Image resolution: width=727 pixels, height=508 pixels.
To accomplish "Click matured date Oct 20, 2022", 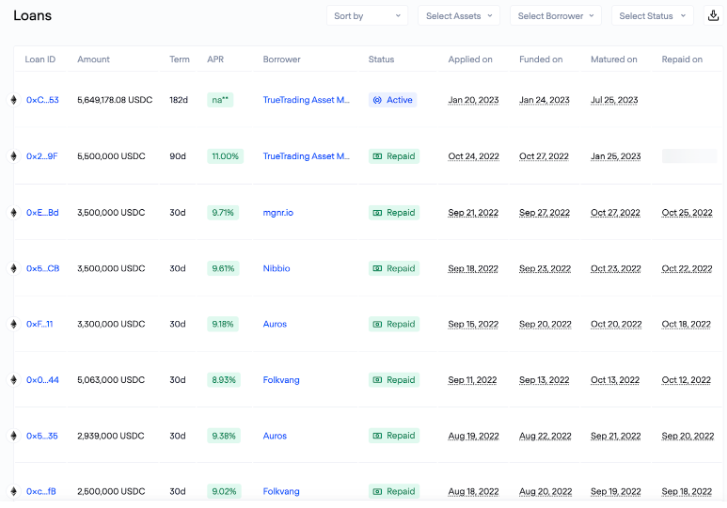I will 616,324.
